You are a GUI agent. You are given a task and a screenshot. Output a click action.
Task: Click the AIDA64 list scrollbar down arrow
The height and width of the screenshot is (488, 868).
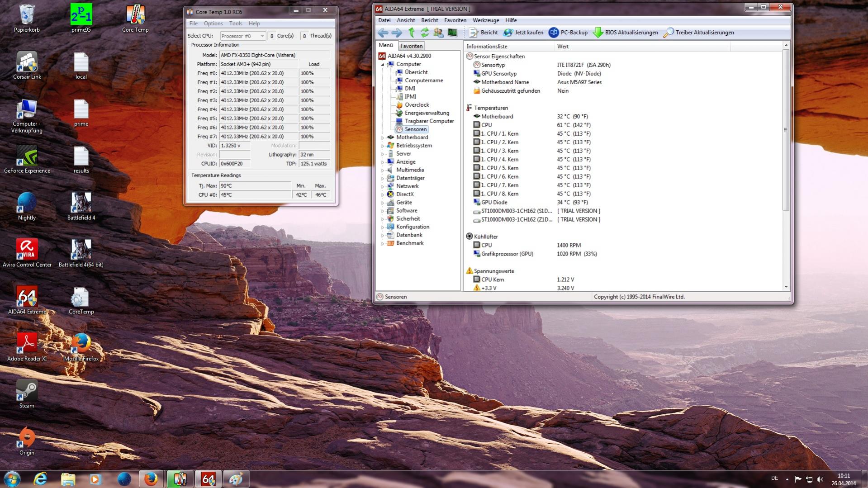pyautogui.click(x=786, y=287)
